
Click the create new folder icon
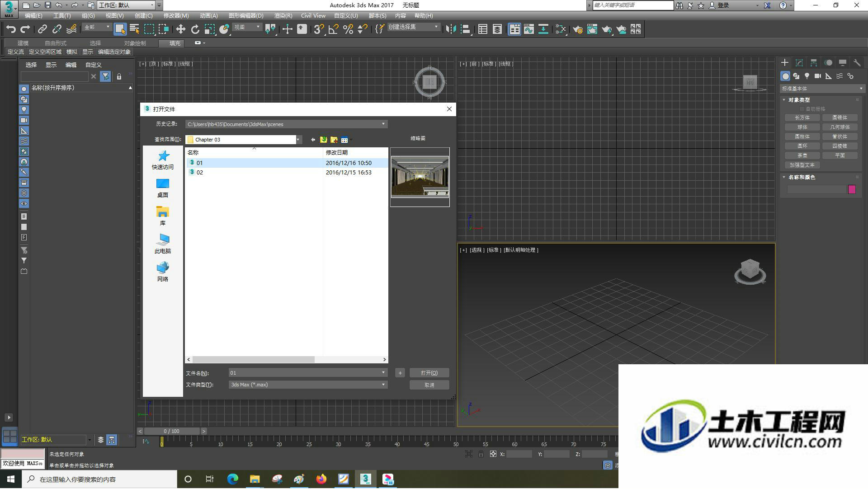tap(334, 140)
